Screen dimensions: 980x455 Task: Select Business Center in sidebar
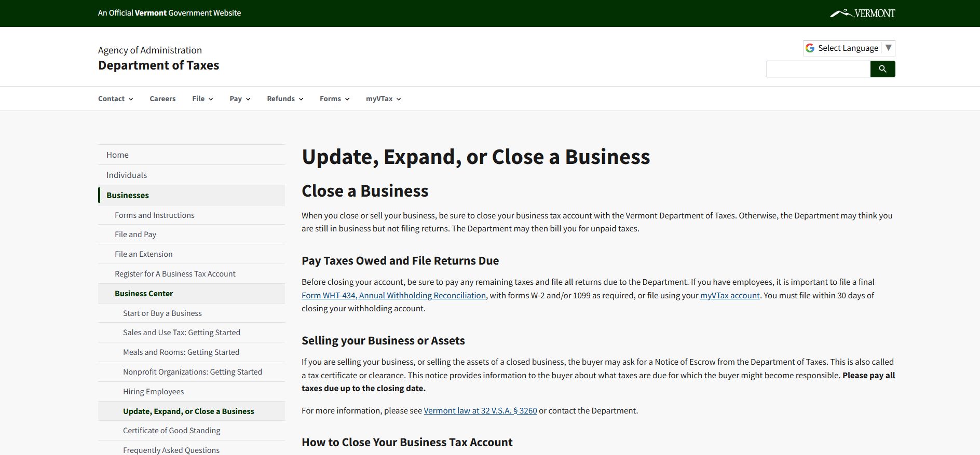click(192, 294)
